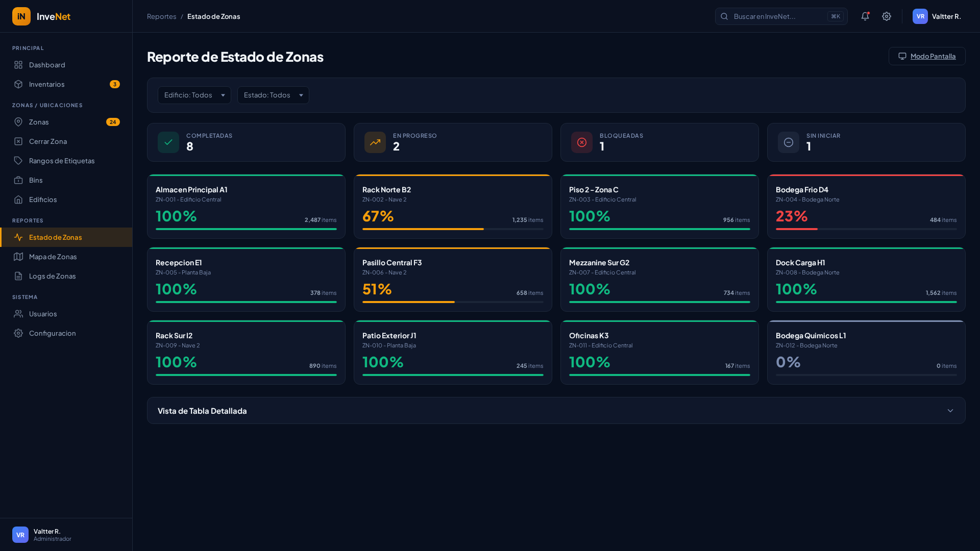Click the Sin Iniciar minus circle icon
Screen dimensions: 980x551
point(789,142)
